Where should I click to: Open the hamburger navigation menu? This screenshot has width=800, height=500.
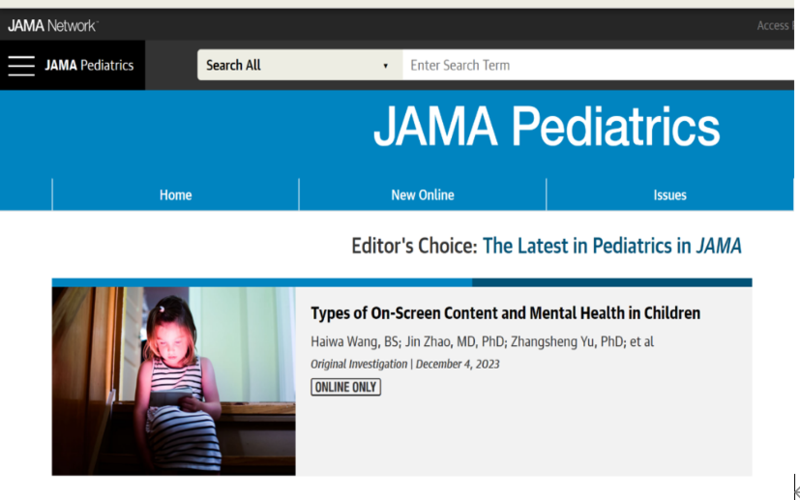click(21, 66)
